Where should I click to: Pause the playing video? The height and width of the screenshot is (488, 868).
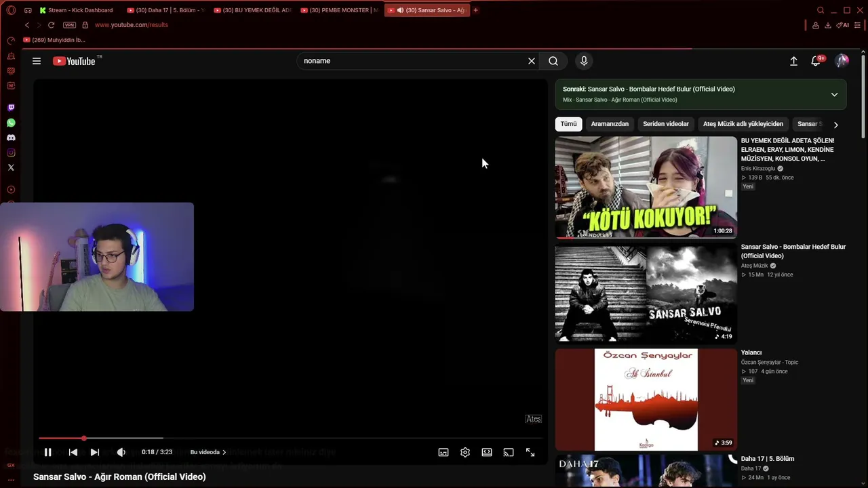[x=47, y=452]
